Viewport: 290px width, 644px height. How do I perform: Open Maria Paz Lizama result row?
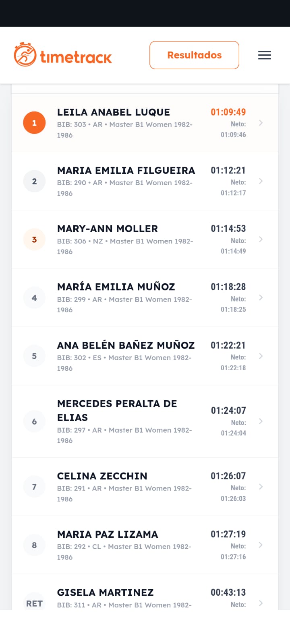[108, 535]
